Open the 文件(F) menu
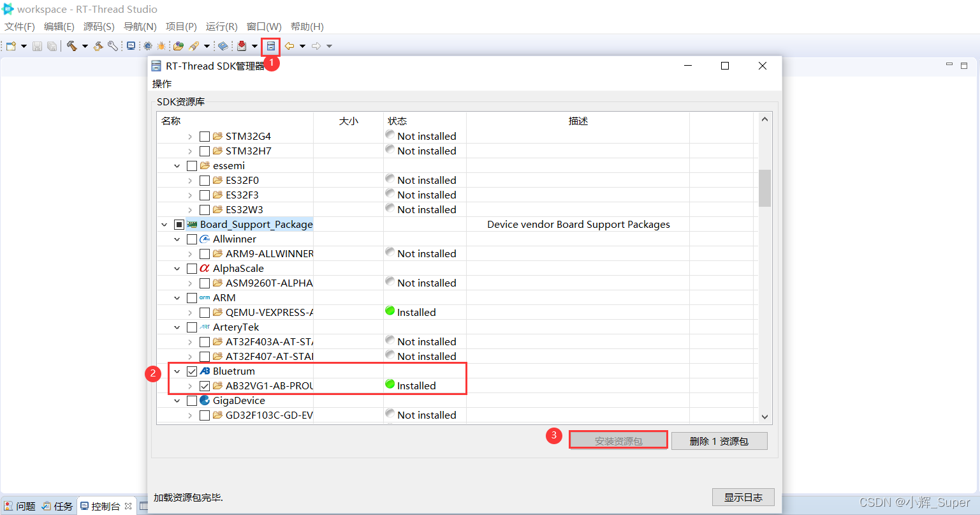 click(x=20, y=27)
